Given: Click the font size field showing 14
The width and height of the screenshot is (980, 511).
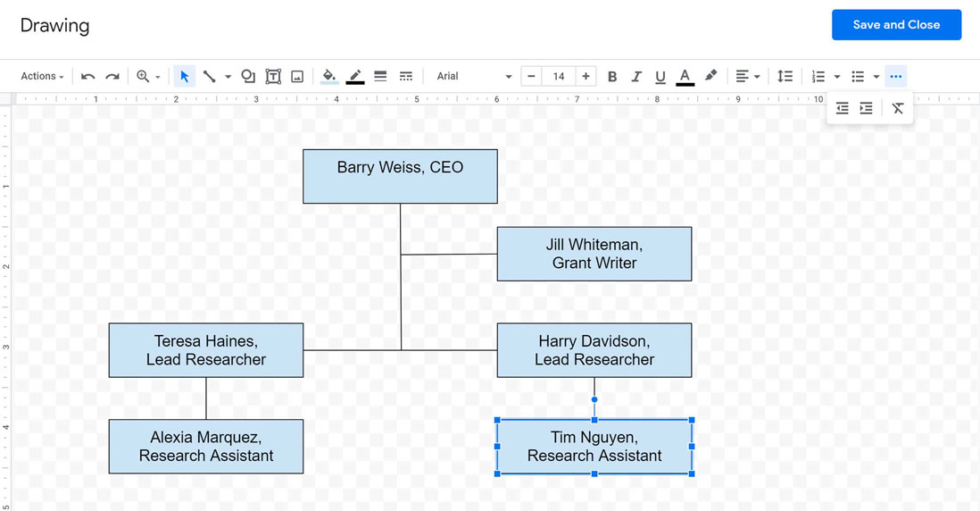Looking at the screenshot, I should click(558, 77).
